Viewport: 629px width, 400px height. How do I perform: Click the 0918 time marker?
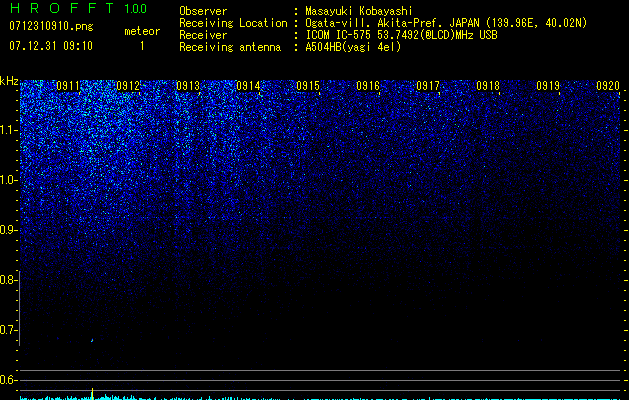click(488, 86)
